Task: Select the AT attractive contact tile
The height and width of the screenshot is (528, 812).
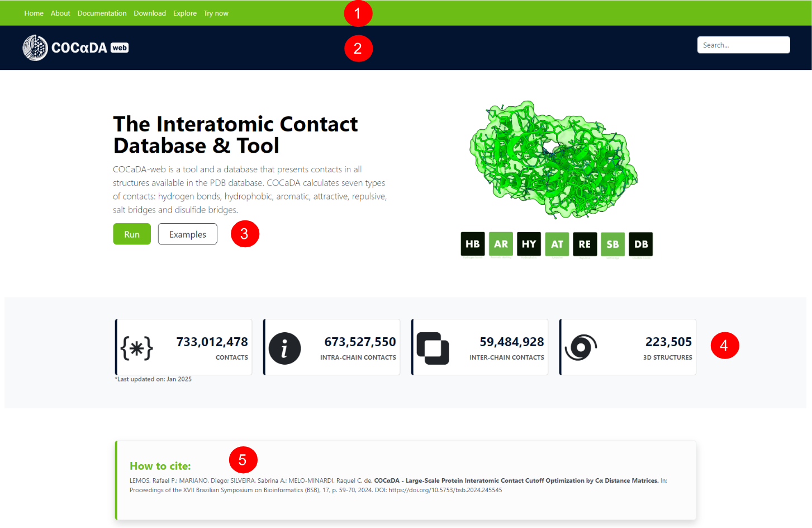Action: [557, 244]
